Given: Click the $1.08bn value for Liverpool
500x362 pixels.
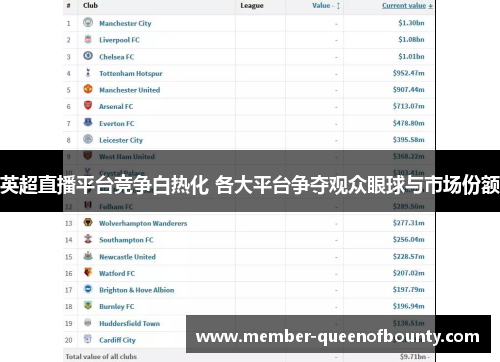Looking at the screenshot, I should pyautogui.click(x=411, y=39).
